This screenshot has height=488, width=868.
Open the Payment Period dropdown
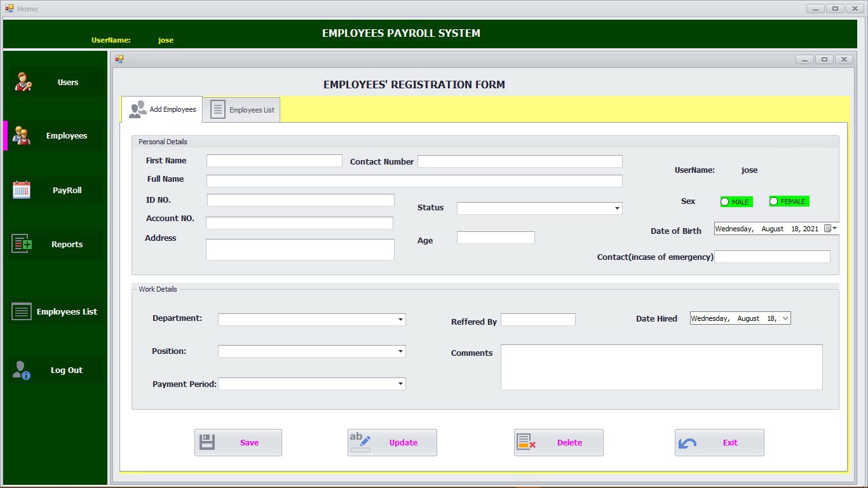click(400, 384)
